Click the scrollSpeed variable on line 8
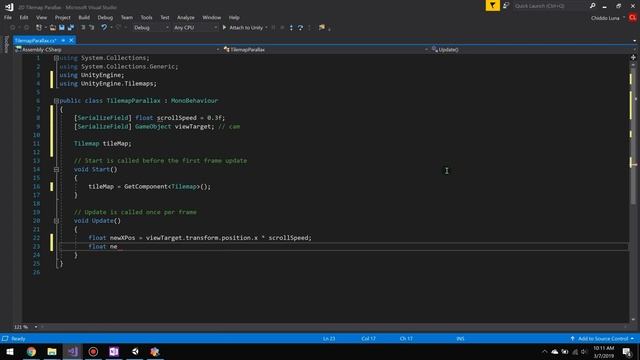The height and width of the screenshot is (360, 640). (176, 118)
